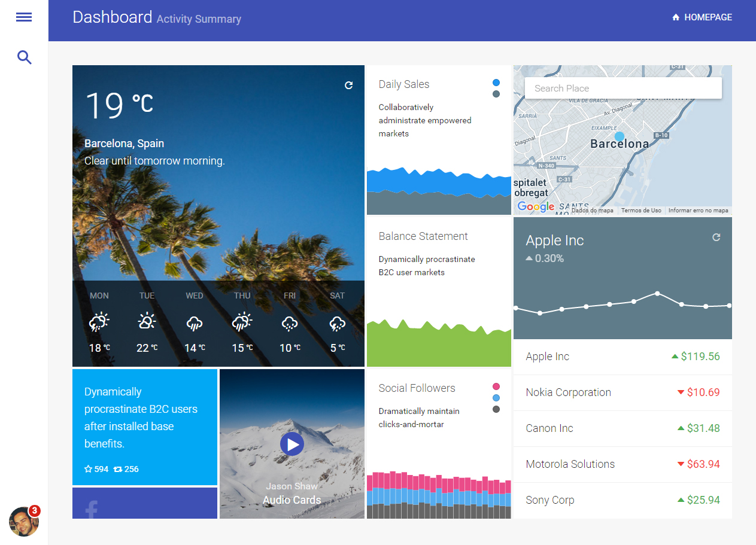
Task: Refresh the weather card
Action: (349, 86)
